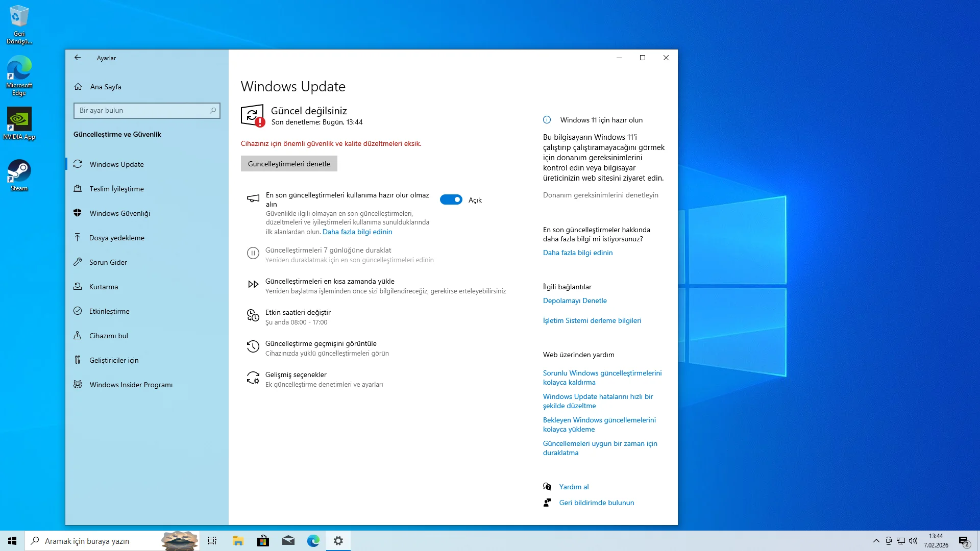Click Güncelleştirmeleri denetle button
The width and height of the screenshot is (980, 551).
[289, 164]
